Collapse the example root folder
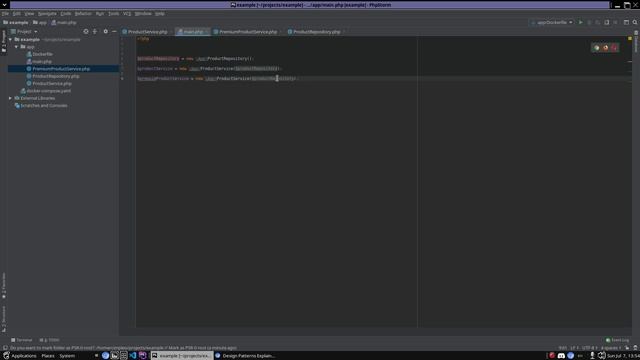Viewport: 640px width, 360px height. point(10,40)
